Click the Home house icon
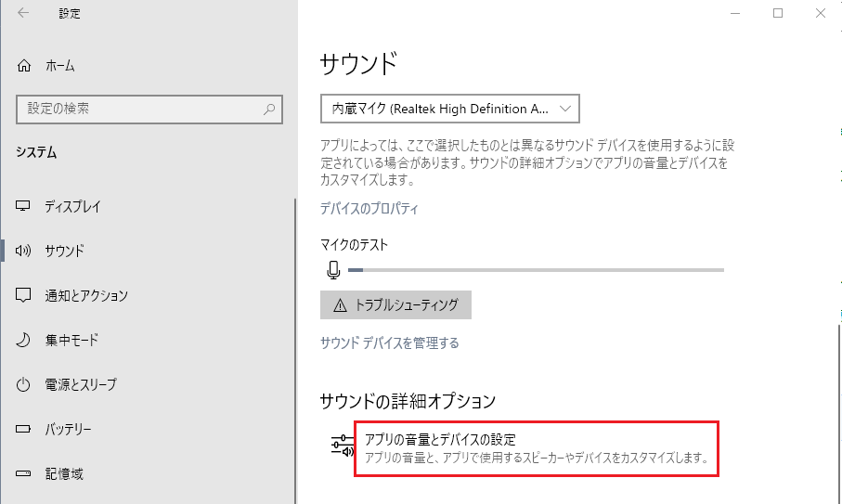This screenshot has width=842, height=504. point(24,66)
